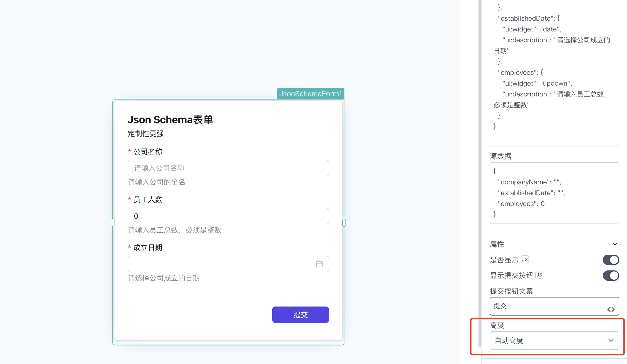Image resolution: width=627 pixels, height=364 pixels.
Task: Select the JsonSchemaForm1 component label
Action: (x=310, y=94)
